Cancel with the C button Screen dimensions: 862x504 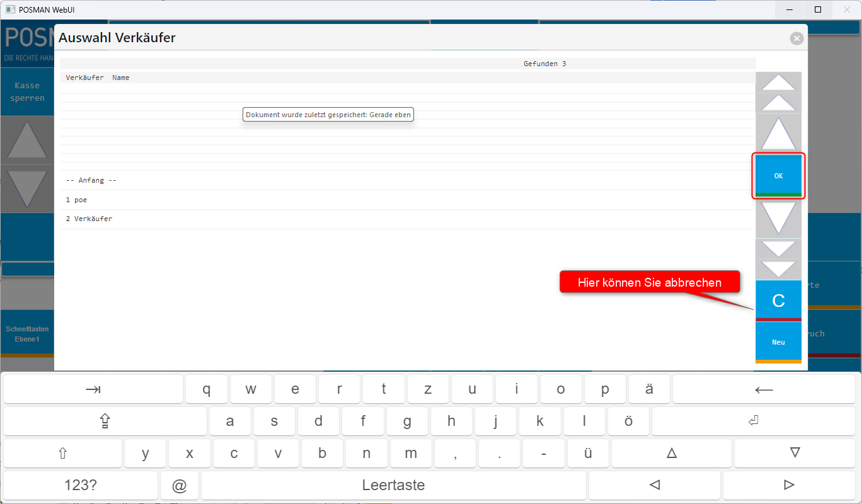coord(778,301)
